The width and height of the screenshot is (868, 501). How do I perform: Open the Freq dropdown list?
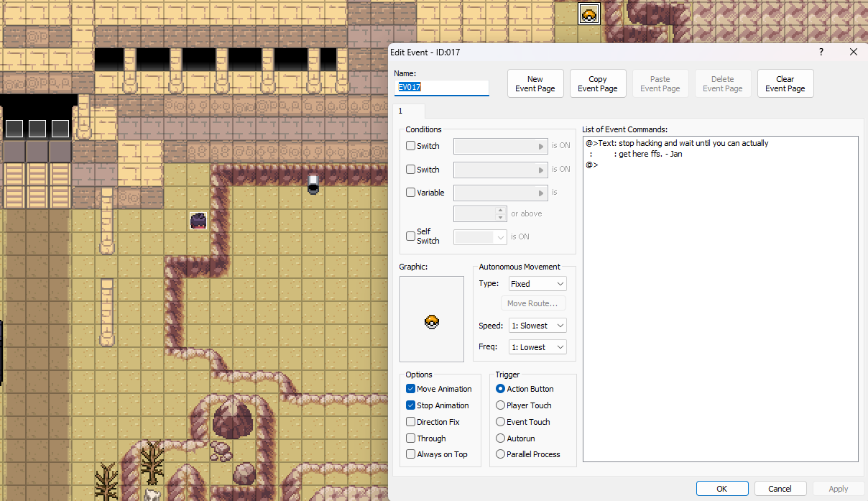537,347
